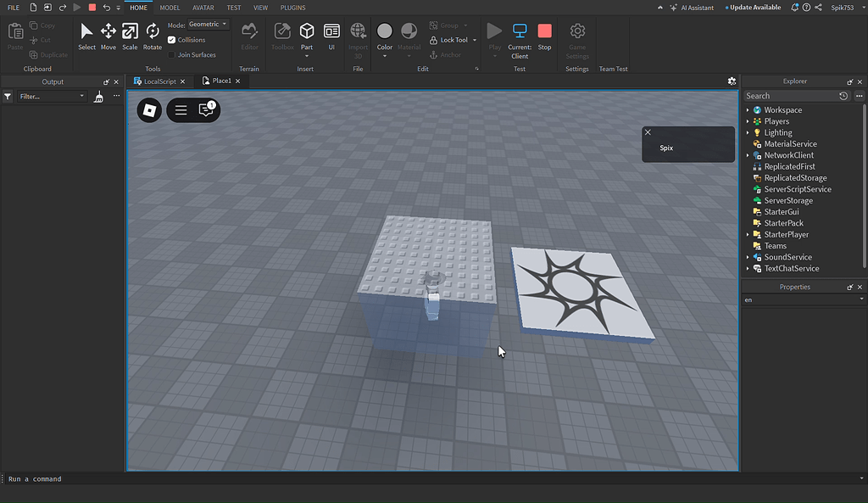Open viewport settings gear
The height and width of the screenshot is (503, 868).
(x=732, y=81)
